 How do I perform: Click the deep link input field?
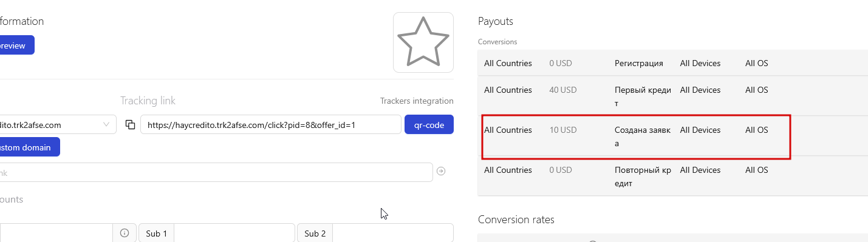click(216, 172)
